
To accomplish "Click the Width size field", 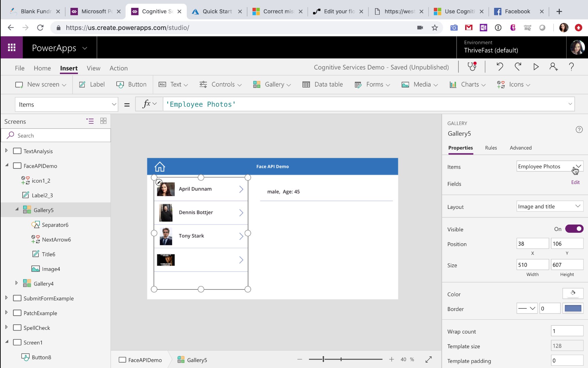I will [x=533, y=265].
